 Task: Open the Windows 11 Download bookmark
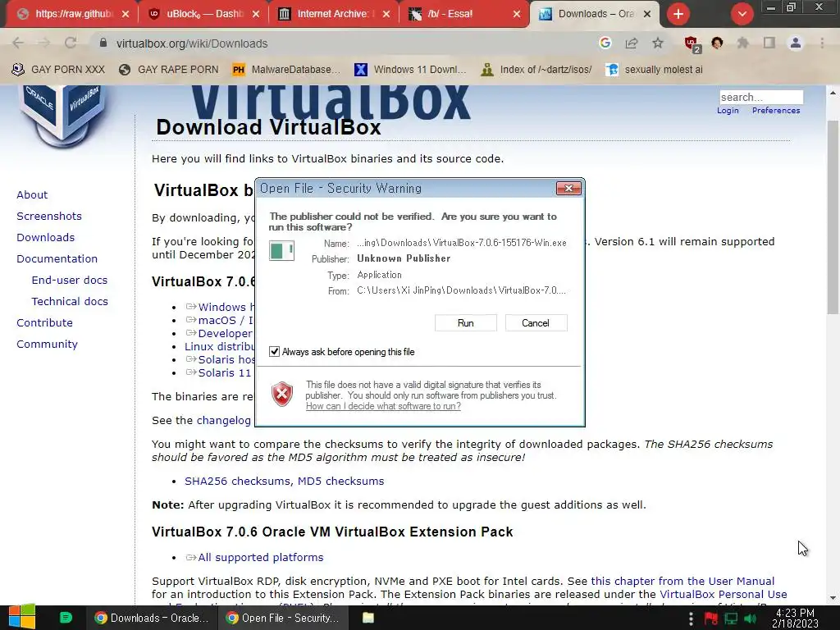[410, 70]
